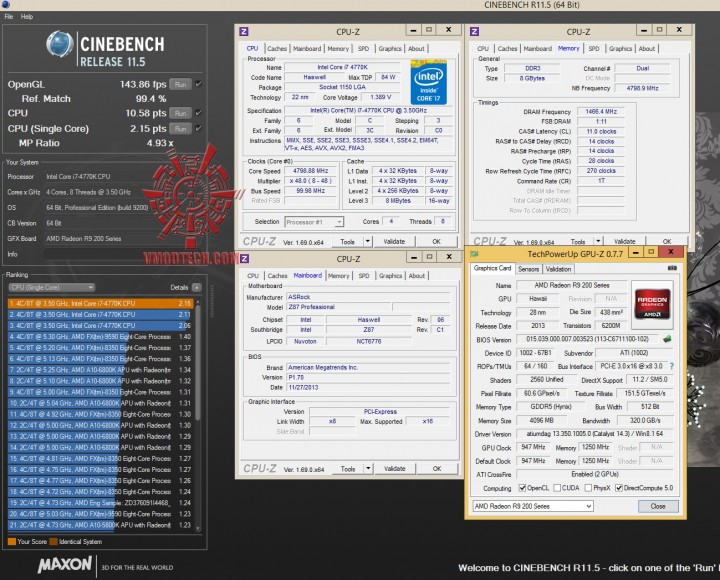The image size is (720, 580).
Task: Click the Core Speed value 4798.88 MHz
Action: click(x=311, y=171)
